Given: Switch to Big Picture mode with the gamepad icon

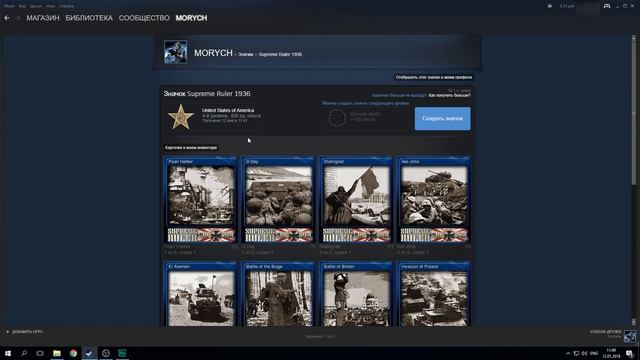Looking at the screenshot, I should pyautogui.click(x=607, y=6).
